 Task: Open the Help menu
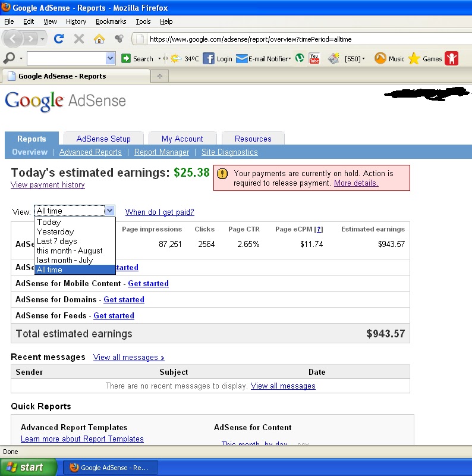pyautogui.click(x=166, y=21)
